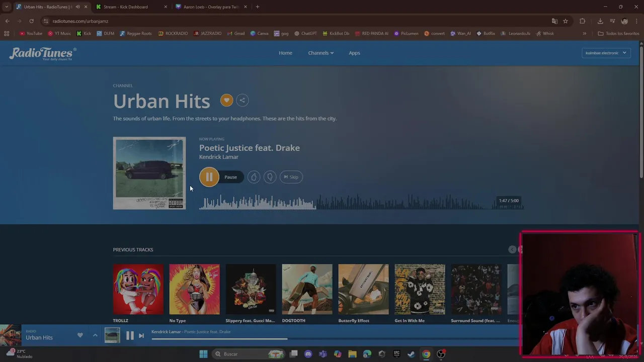Dislike the current track with thumbs down
The image size is (644, 362).
tap(270, 177)
